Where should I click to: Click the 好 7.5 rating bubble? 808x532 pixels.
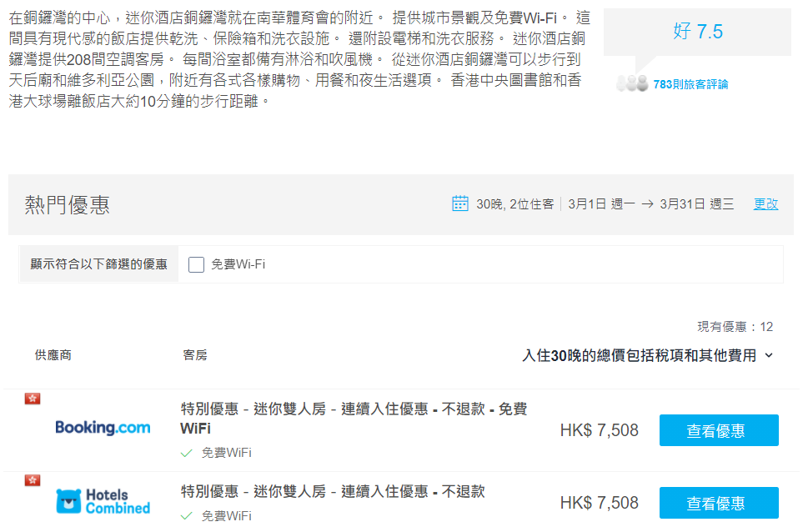pos(697,32)
